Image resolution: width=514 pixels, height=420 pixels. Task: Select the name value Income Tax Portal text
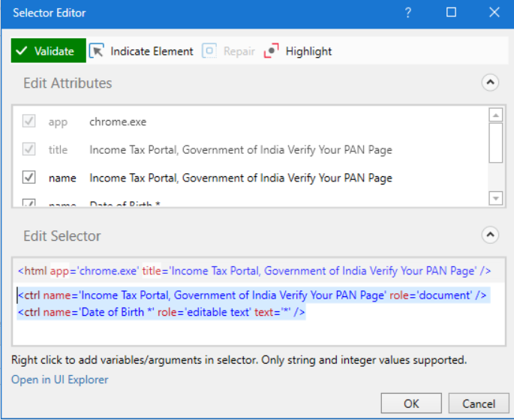tap(241, 178)
